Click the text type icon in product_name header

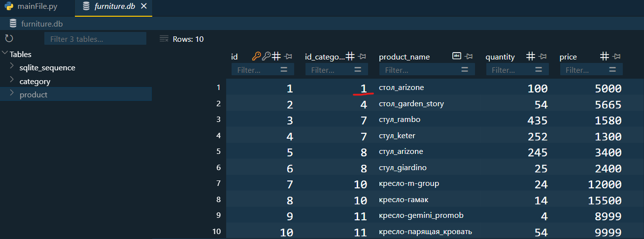(x=457, y=57)
